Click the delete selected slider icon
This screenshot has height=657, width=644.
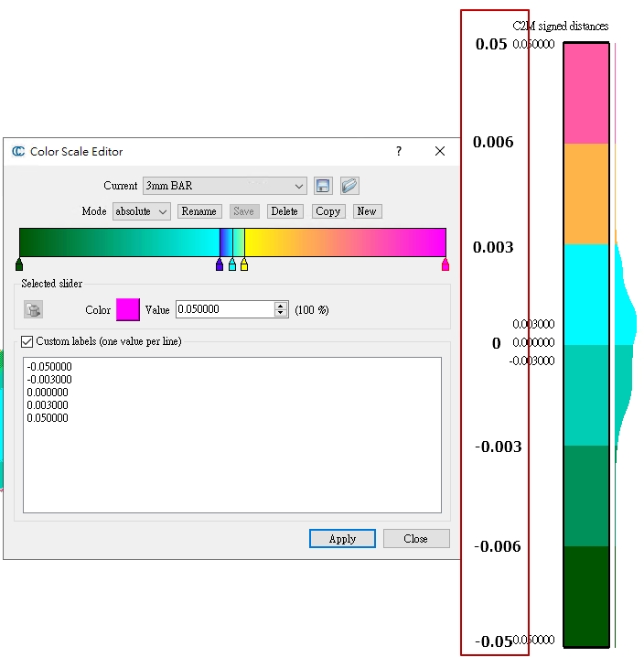point(34,310)
